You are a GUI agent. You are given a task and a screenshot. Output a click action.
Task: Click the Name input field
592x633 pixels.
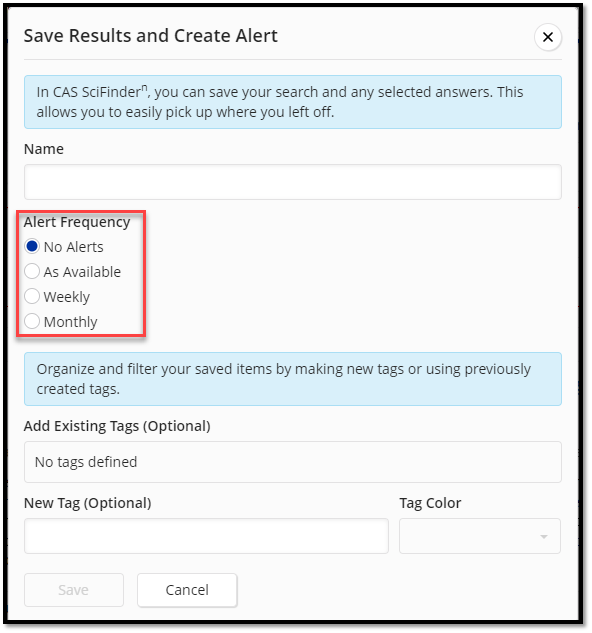[x=292, y=182]
